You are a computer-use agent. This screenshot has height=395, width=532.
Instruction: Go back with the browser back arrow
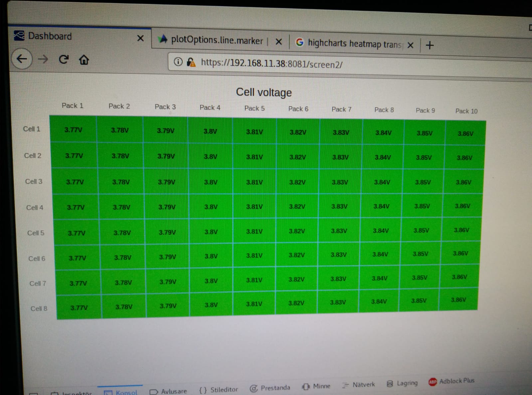(x=22, y=59)
